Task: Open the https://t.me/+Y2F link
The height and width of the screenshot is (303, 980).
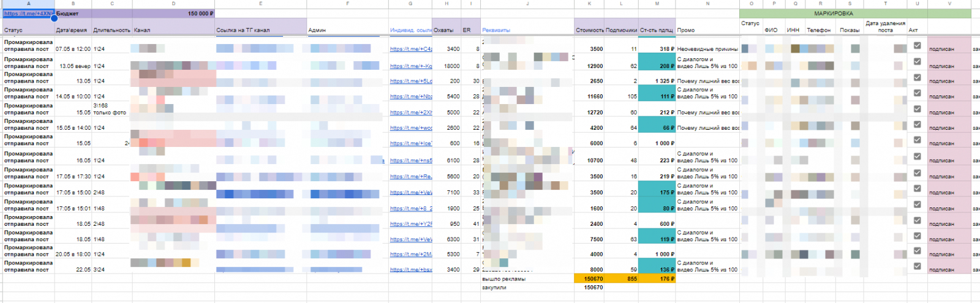Action: [x=411, y=224]
